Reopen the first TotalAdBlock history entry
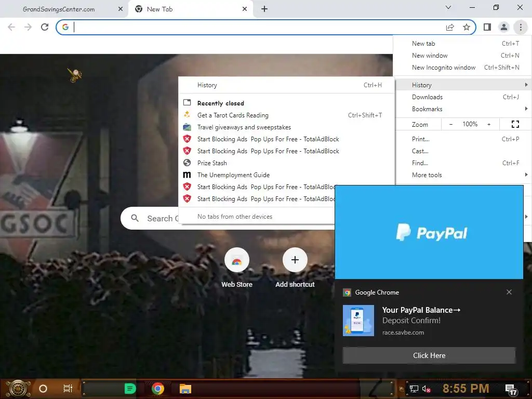Screen dimensions: 532x399 coord(286,139)
